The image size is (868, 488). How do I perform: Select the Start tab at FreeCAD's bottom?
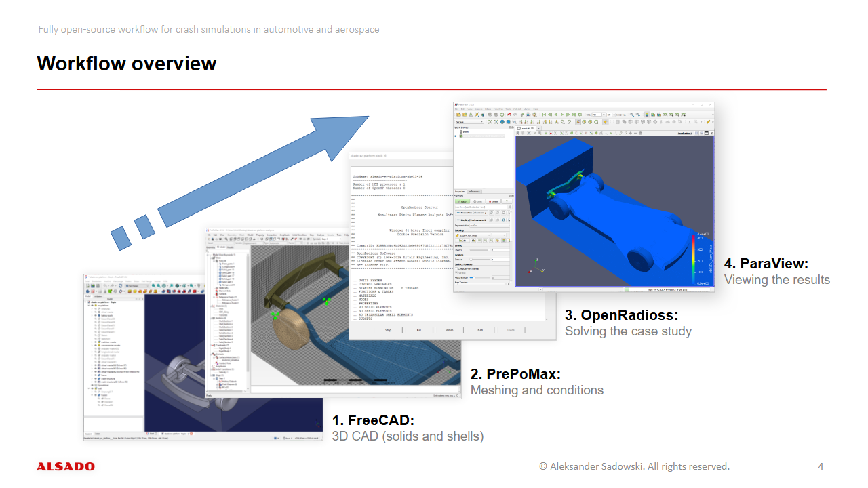151,434
